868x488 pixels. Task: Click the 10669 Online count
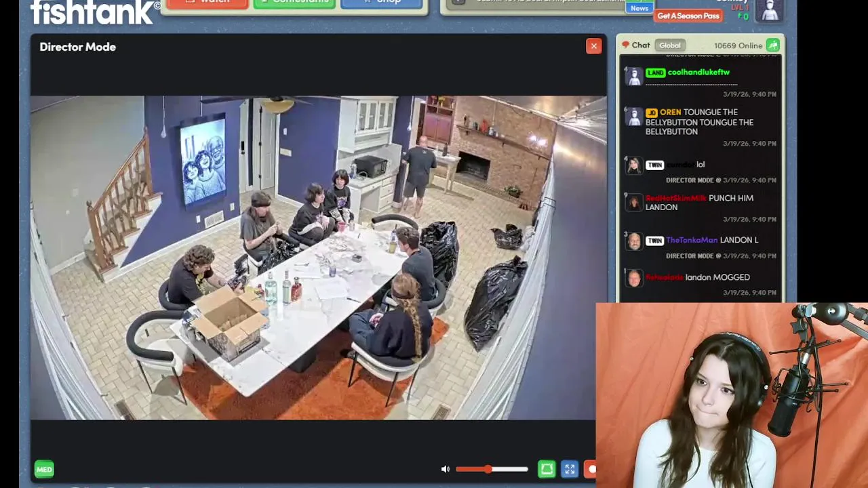[738, 45]
